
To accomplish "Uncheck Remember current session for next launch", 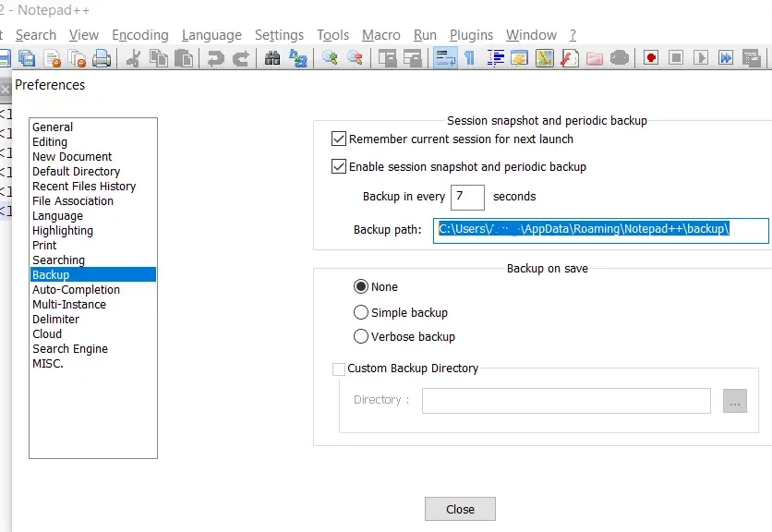I will 340,138.
